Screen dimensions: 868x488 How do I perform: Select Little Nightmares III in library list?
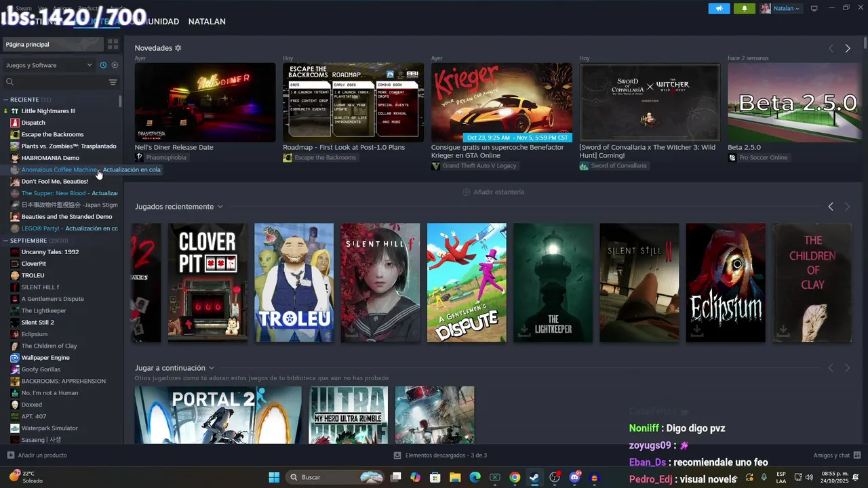pyautogui.click(x=48, y=110)
